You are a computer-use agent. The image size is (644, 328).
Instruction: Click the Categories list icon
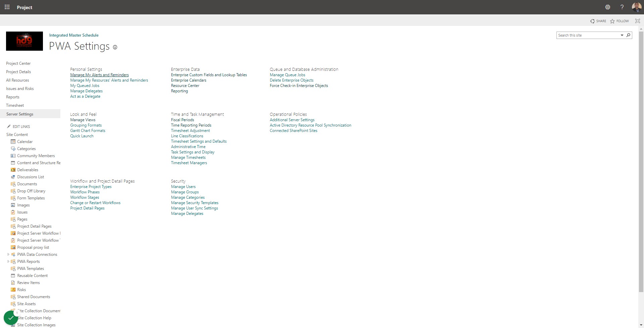tap(13, 149)
